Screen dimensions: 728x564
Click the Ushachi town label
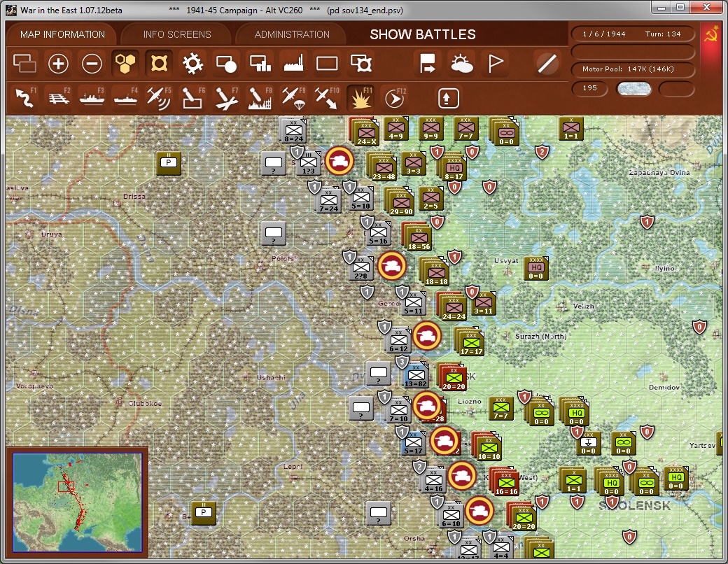tap(271, 377)
